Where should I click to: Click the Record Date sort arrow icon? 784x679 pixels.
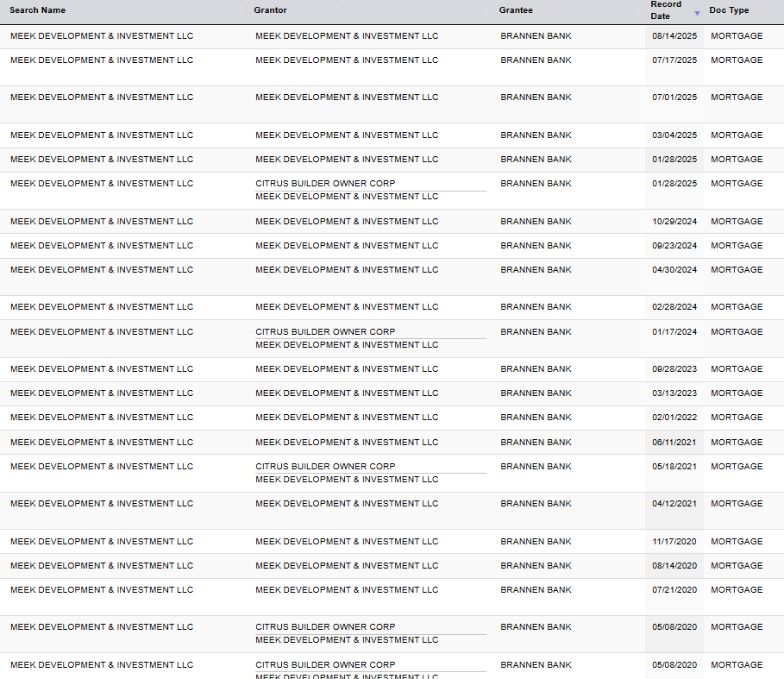click(697, 13)
